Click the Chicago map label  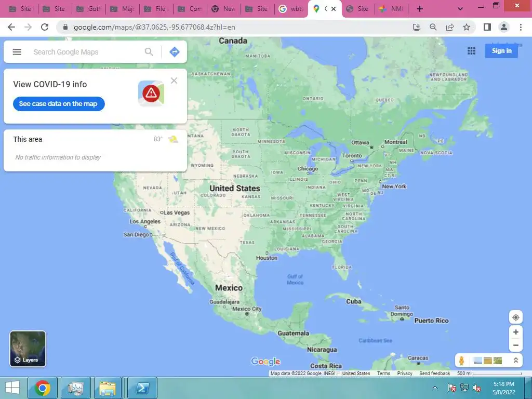308,169
